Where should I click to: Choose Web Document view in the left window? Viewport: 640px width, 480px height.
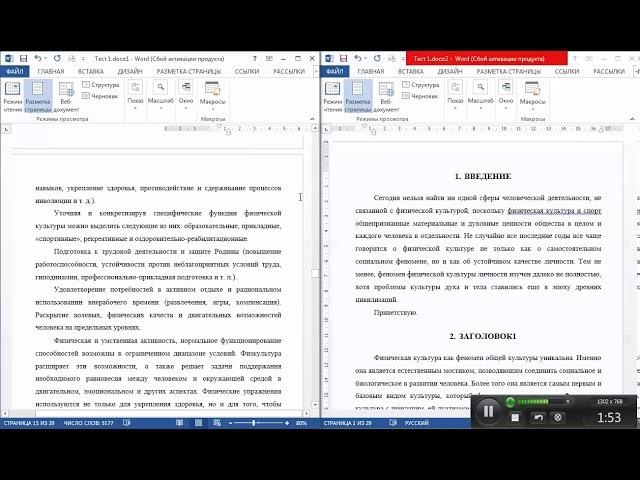(x=66, y=96)
